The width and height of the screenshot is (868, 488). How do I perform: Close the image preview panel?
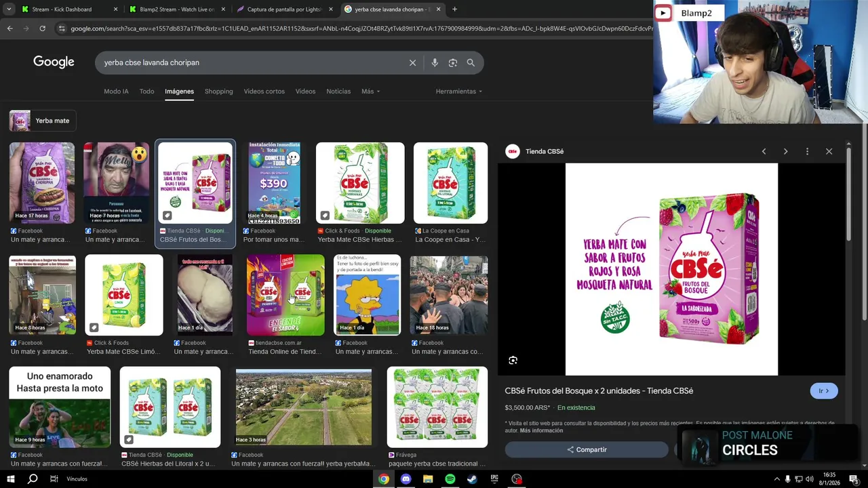(x=829, y=151)
